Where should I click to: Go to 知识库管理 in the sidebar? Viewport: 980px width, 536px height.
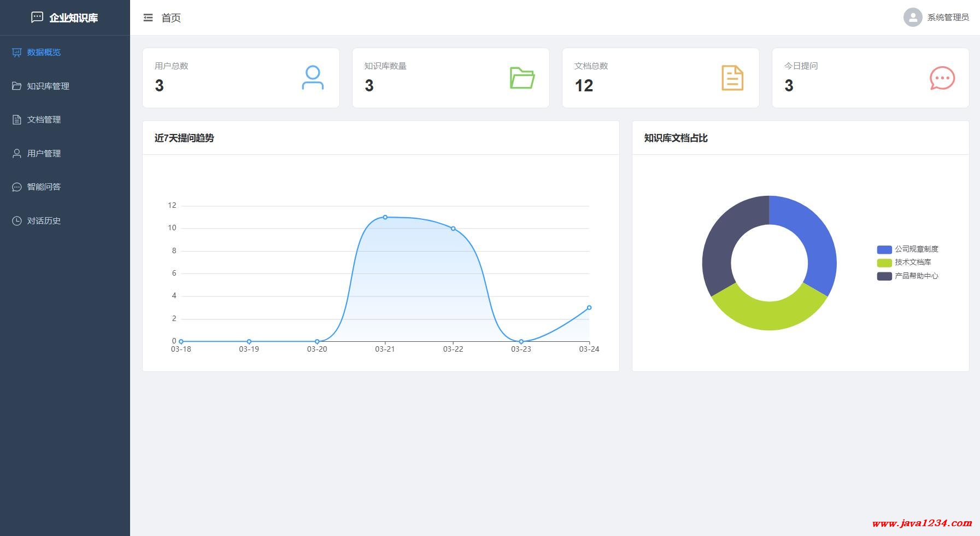click(x=48, y=86)
